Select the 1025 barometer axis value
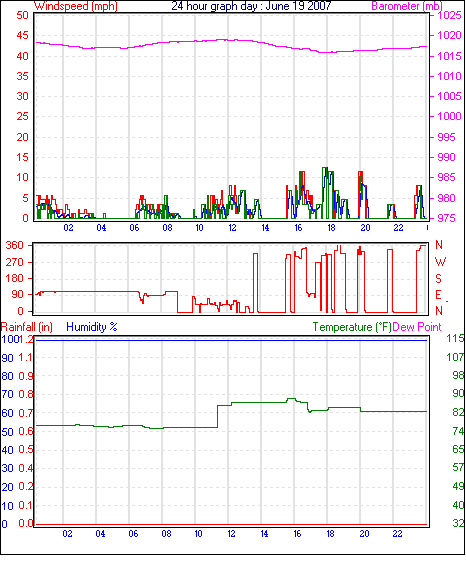Viewport: 466px width, 563px height. [x=449, y=15]
